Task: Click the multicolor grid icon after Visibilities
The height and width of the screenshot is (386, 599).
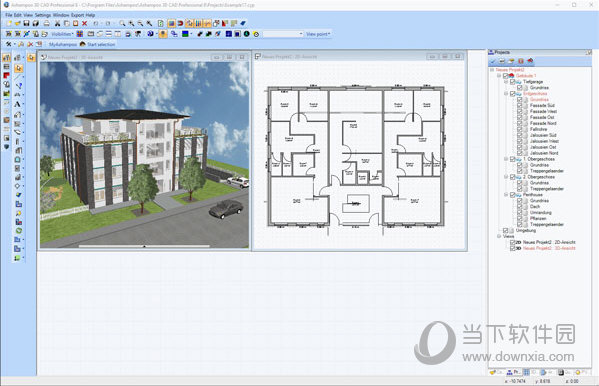Action: [80, 34]
